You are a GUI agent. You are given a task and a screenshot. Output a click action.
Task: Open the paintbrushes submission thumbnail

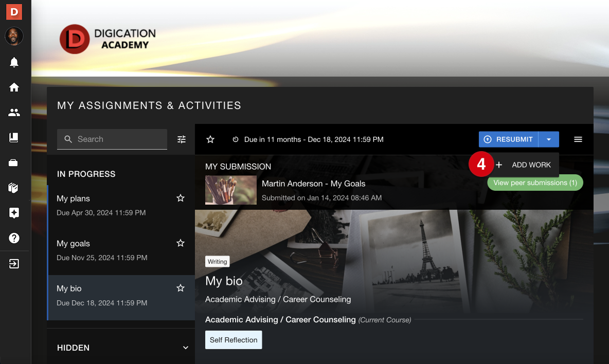[x=231, y=190]
